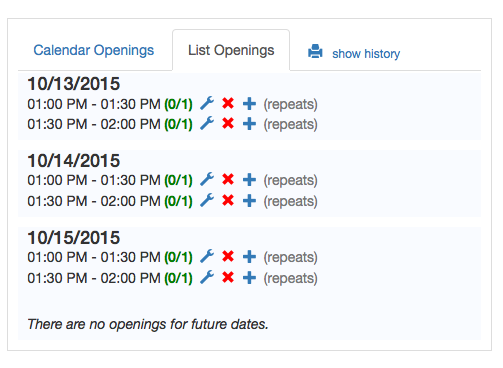Click the wrench for the 10/13 01:30 PM slot

click(x=207, y=123)
